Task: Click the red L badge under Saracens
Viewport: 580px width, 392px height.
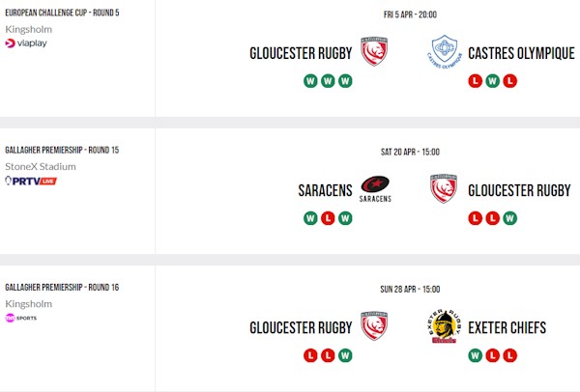Action: point(329,218)
